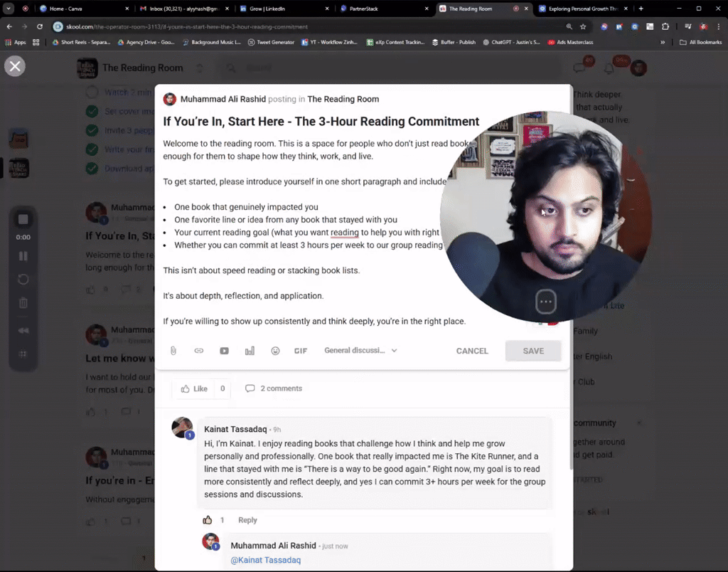Click the post title text field
728x572 pixels.
pyautogui.click(x=321, y=122)
